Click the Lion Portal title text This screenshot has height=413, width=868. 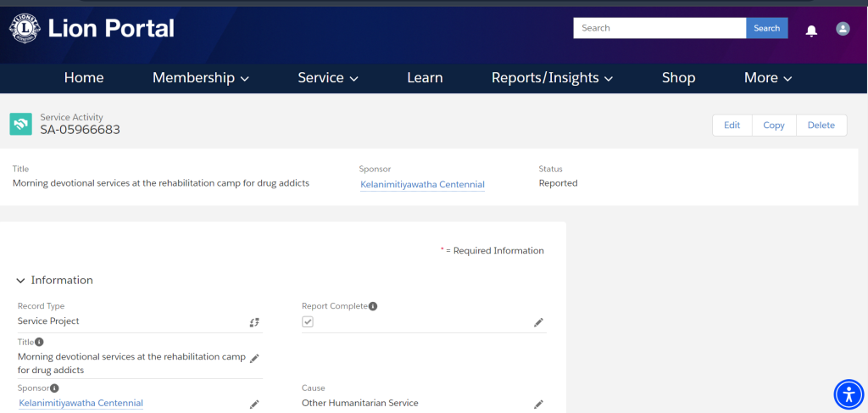tap(111, 28)
